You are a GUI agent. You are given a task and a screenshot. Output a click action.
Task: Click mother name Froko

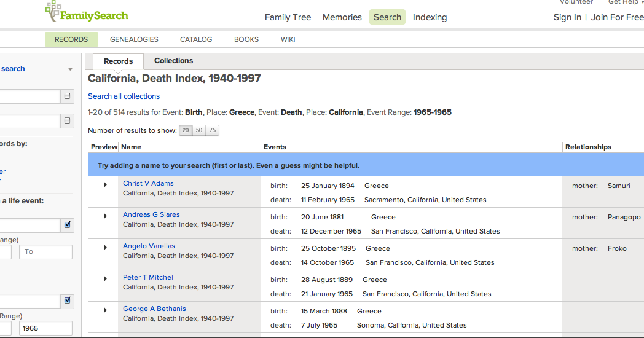[617, 248]
